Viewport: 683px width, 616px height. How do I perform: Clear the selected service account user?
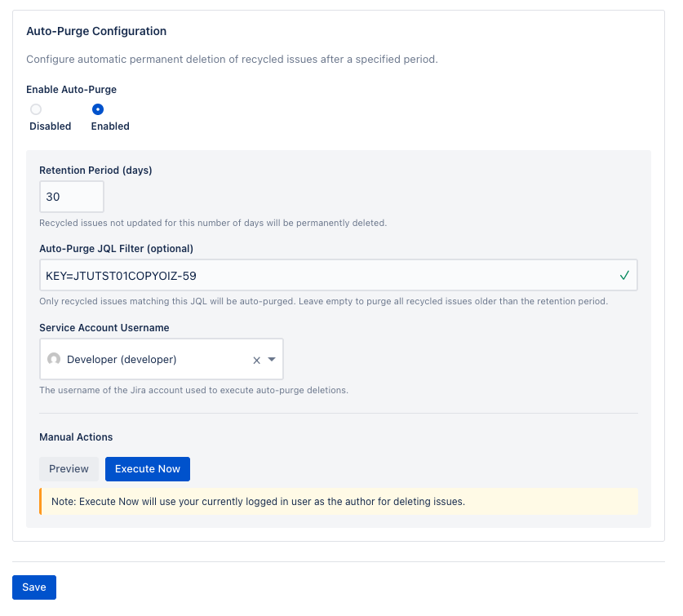pos(256,360)
